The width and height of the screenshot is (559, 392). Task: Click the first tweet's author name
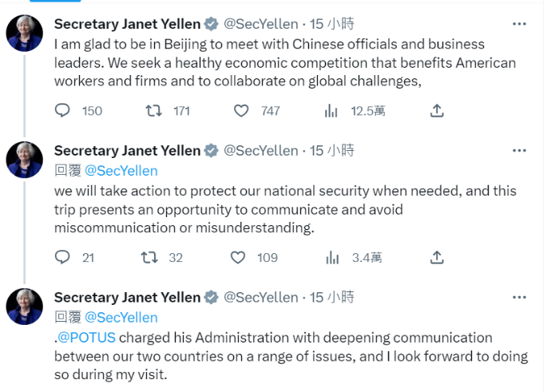click(x=128, y=22)
